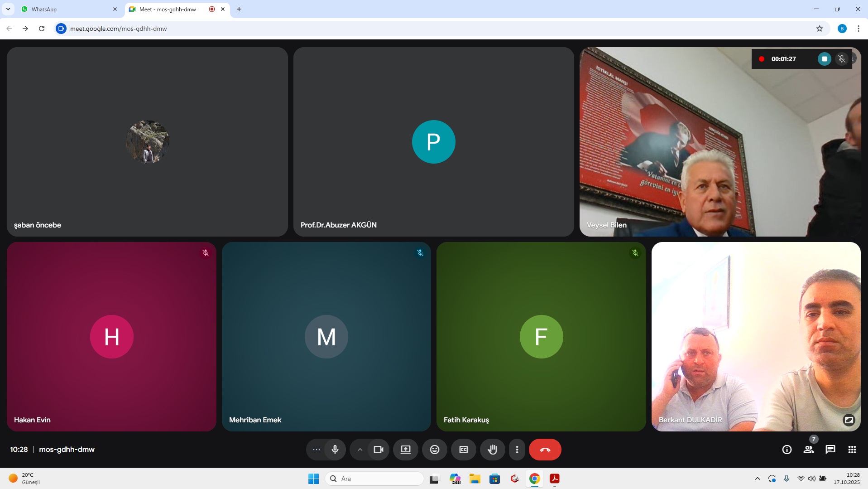Raise your hand in the meeting

pyautogui.click(x=493, y=450)
